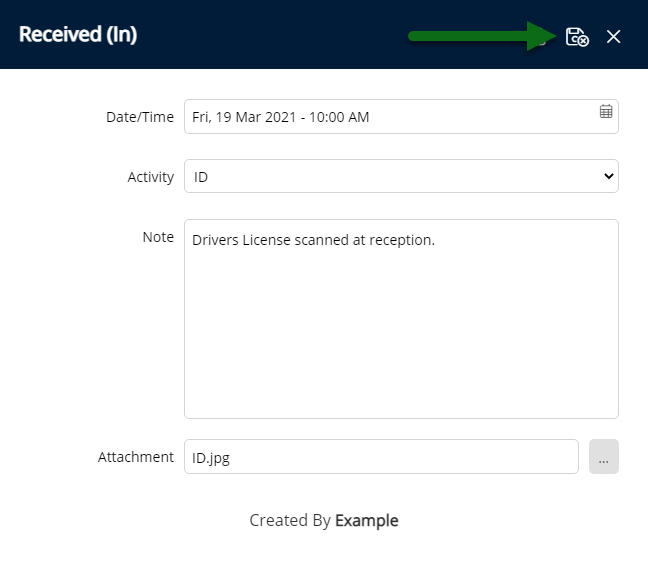Click the Date/Time field label
The width and height of the screenshot is (648, 561).
tap(140, 117)
